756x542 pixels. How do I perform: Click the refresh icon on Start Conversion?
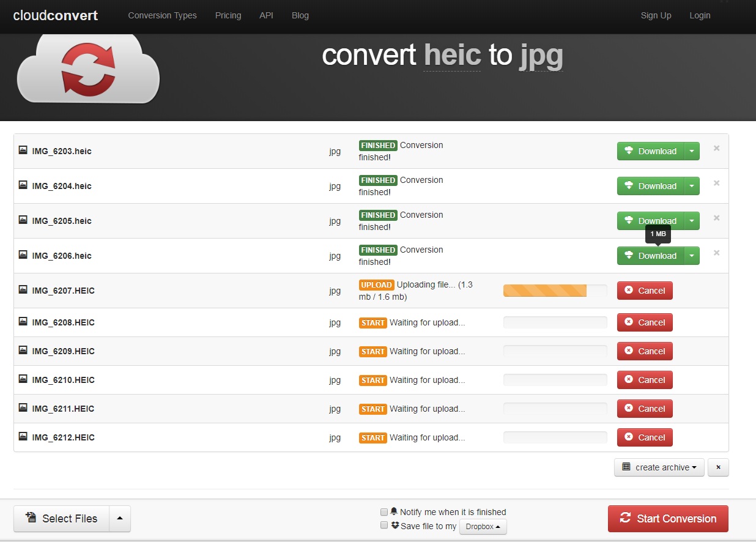[625, 518]
